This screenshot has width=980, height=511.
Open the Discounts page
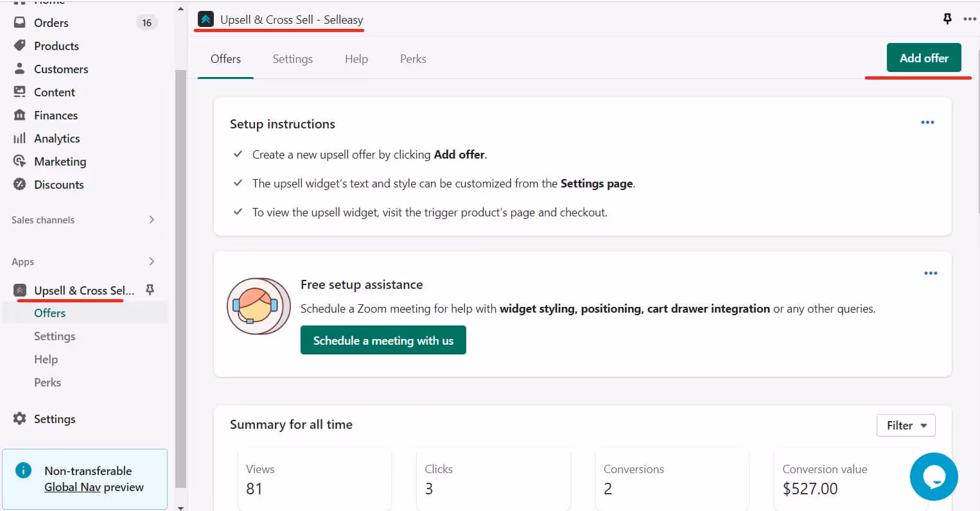click(x=59, y=184)
